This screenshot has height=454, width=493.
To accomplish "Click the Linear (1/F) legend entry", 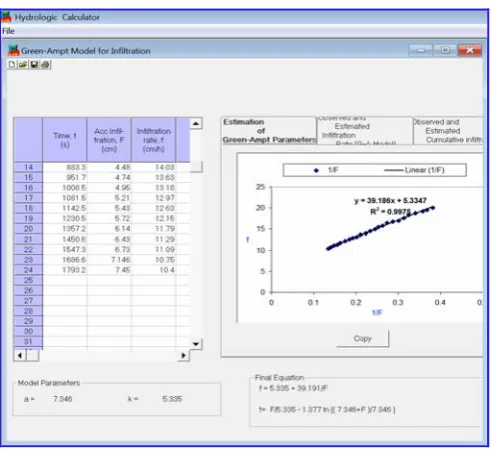I will coord(414,170).
